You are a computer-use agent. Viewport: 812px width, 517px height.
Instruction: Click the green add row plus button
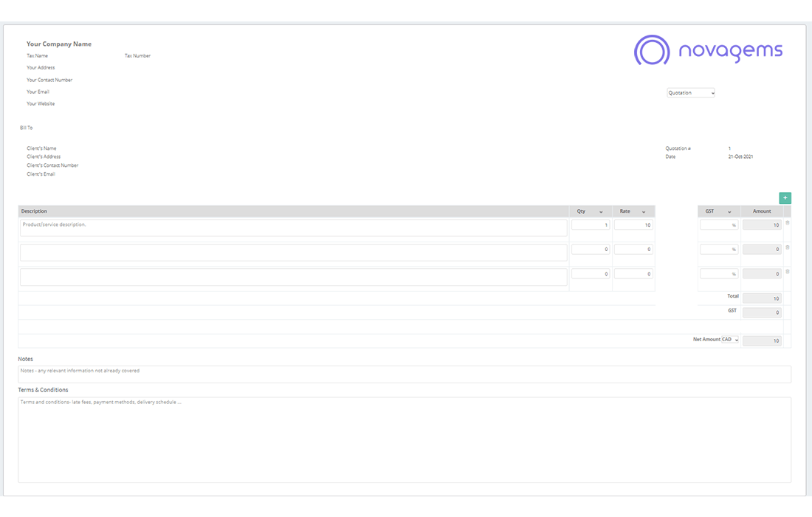pos(785,198)
